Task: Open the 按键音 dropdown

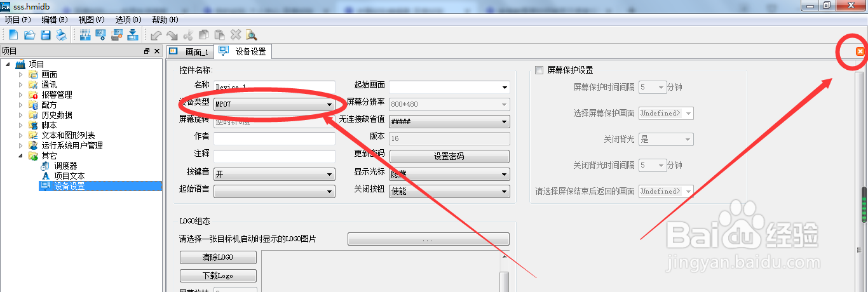Action: click(274, 174)
